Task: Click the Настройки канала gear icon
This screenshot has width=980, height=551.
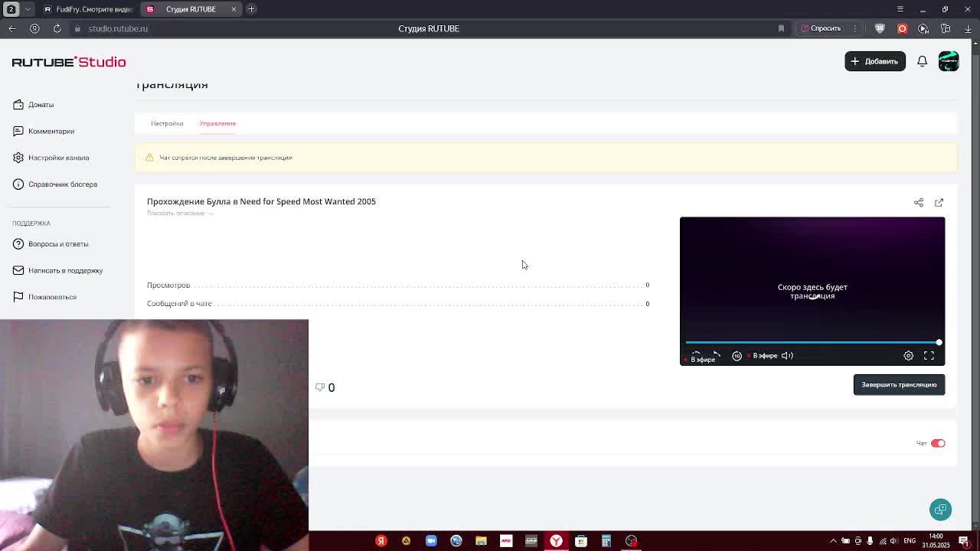Action: [18, 158]
